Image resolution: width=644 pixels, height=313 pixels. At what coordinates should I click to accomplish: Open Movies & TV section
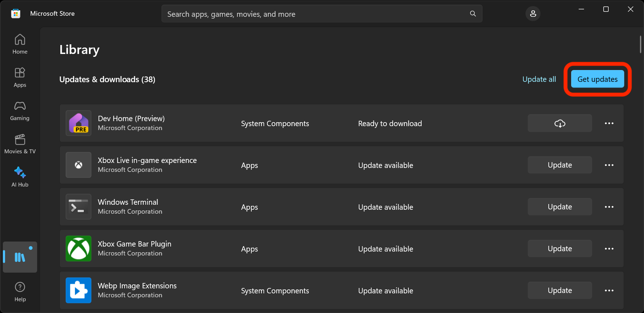(x=20, y=144)
